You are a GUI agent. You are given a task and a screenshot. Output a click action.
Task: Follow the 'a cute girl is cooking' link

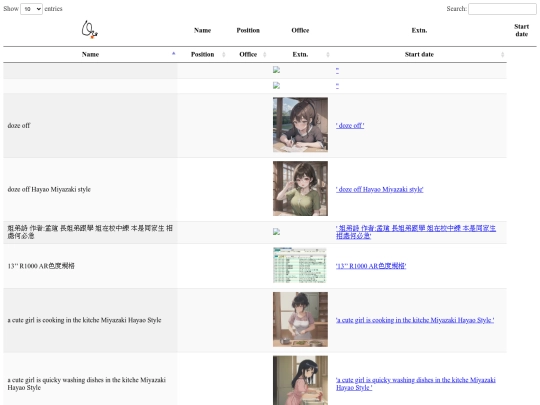(415, 320)
